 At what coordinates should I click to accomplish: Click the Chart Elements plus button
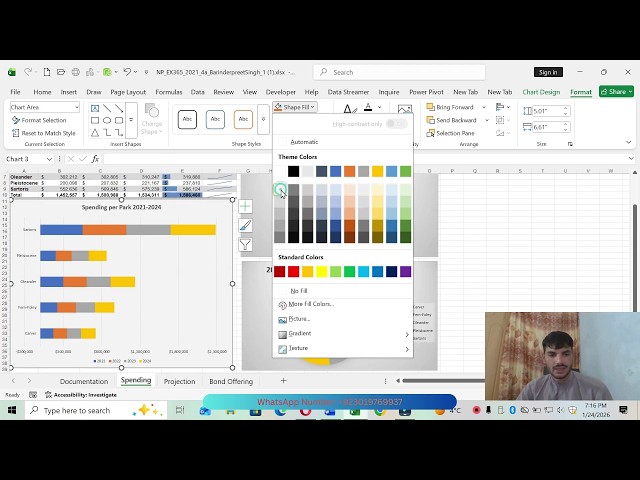point(245,207)
